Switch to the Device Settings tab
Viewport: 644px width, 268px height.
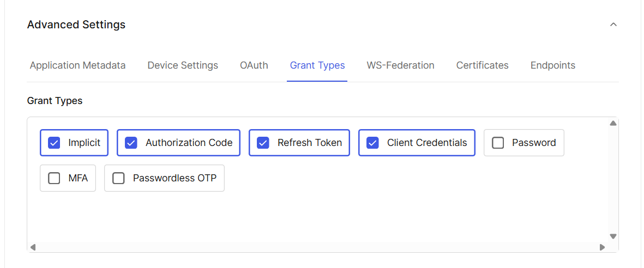point(183,65)
